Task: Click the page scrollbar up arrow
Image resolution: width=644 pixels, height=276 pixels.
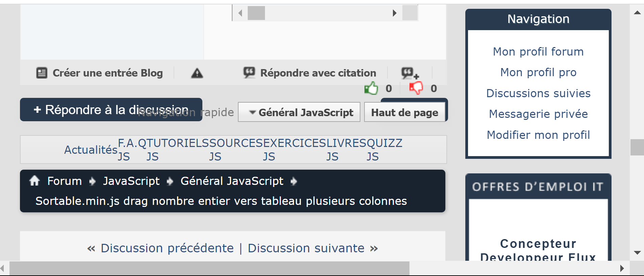Action: [x=637, y=13]
